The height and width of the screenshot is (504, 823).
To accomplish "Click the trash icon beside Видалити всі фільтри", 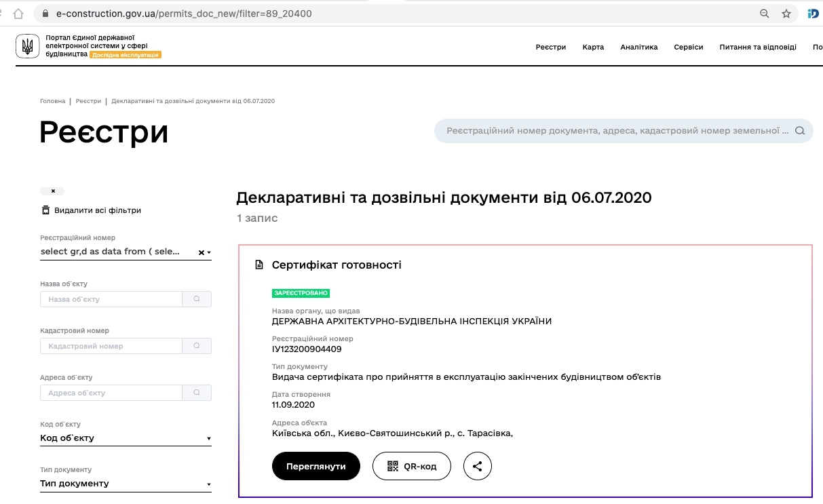I will click(45, 210).
